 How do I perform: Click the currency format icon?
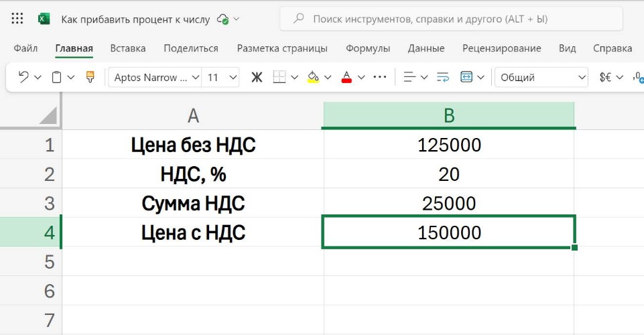tap(605, 78)
